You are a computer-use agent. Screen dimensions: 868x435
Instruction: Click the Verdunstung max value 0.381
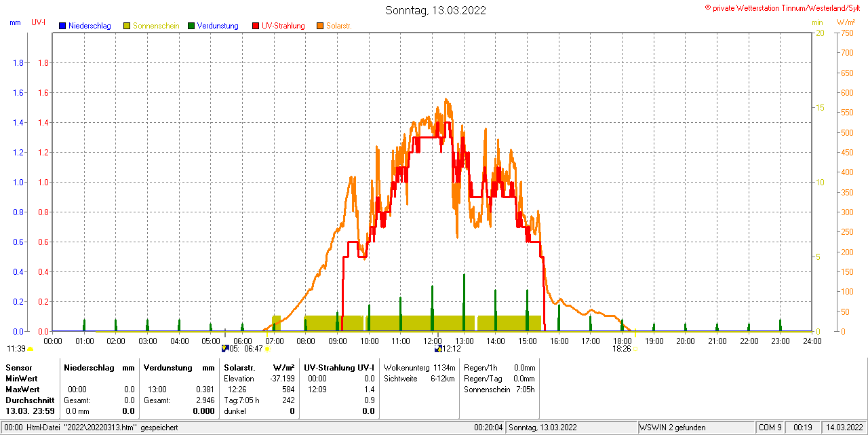[x=204, y=390]
